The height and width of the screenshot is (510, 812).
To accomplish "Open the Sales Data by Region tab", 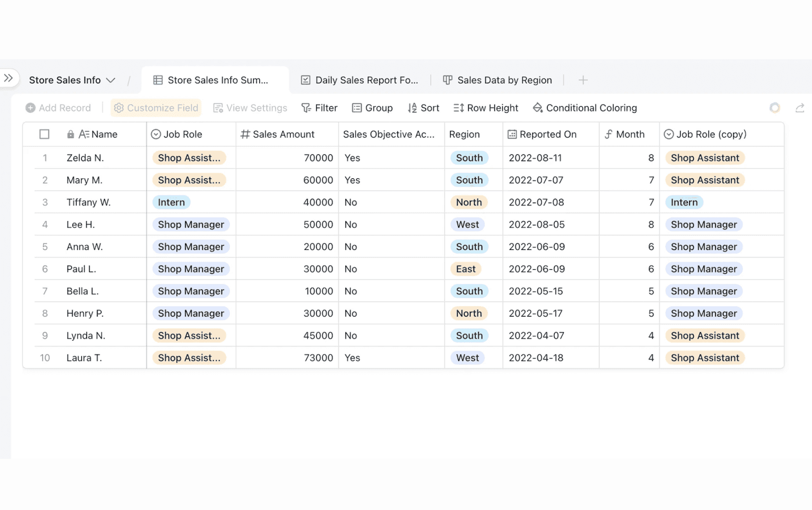I will click(x=497, y=80).
